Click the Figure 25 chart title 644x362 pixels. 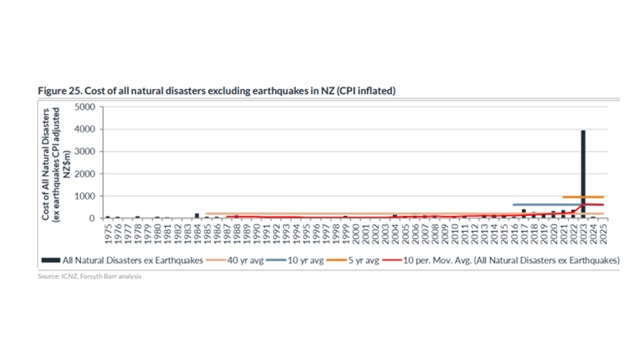point(216,91)
